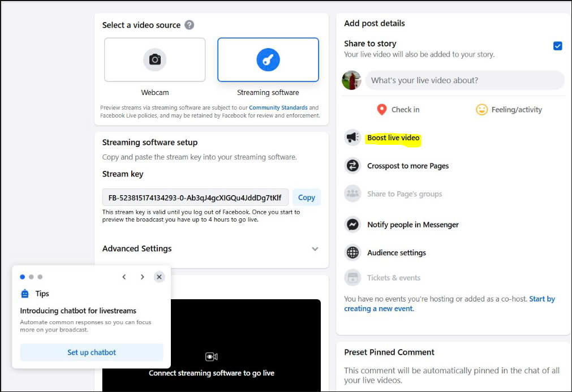Go to next tip arrow
The image size is (572, 392).
142,277
